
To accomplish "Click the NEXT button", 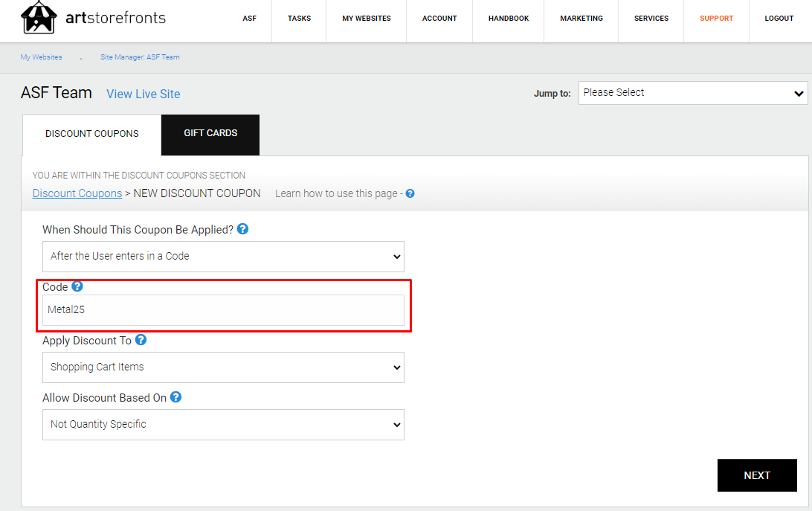I will tap(757, 475).
